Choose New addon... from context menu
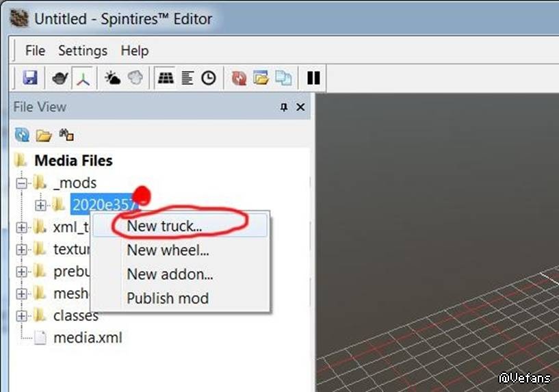 180,274
